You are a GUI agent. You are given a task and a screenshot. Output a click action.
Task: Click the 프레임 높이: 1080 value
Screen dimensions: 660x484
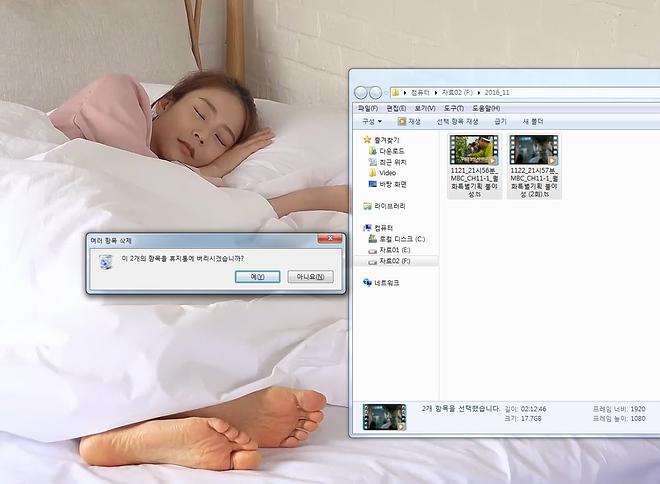tap(637, 418)
